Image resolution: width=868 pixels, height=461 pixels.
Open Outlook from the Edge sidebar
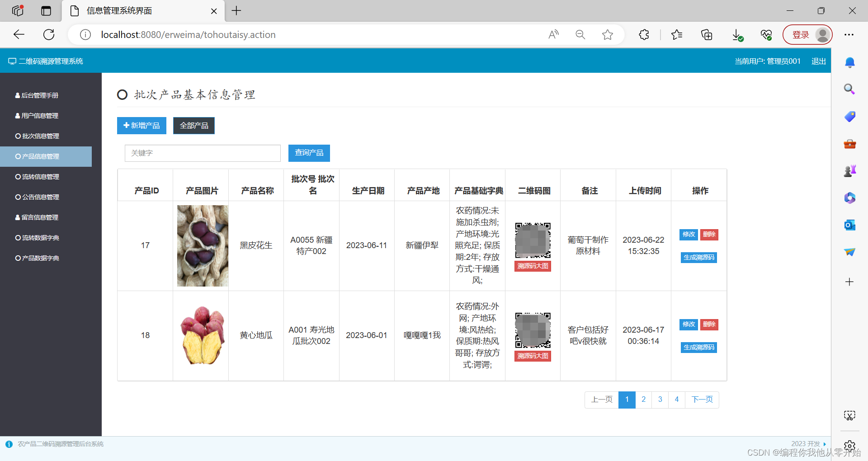click(x=849, y=225)
